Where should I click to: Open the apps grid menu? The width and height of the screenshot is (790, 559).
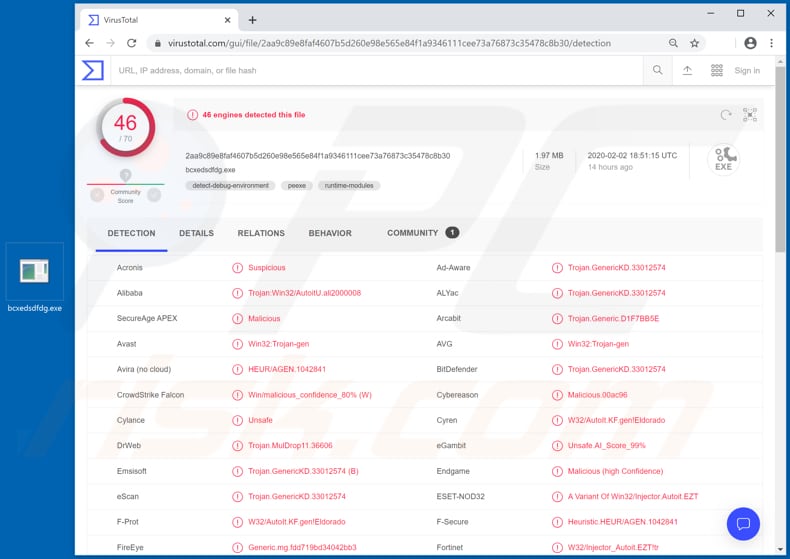(x=717, y=70)
